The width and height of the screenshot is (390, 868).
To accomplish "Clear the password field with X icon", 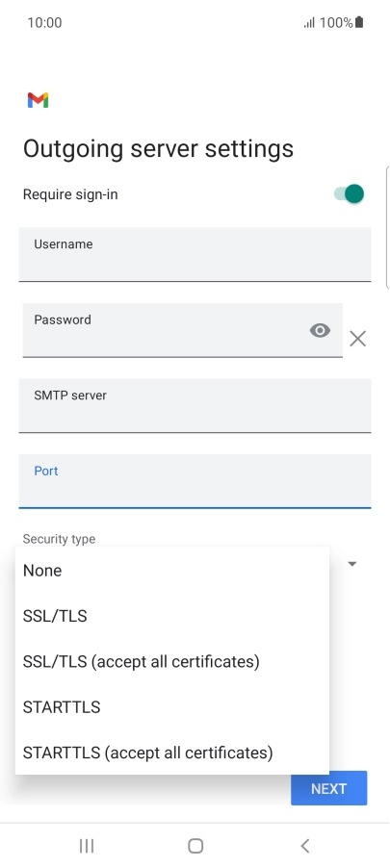I will (x=358, y=339).
